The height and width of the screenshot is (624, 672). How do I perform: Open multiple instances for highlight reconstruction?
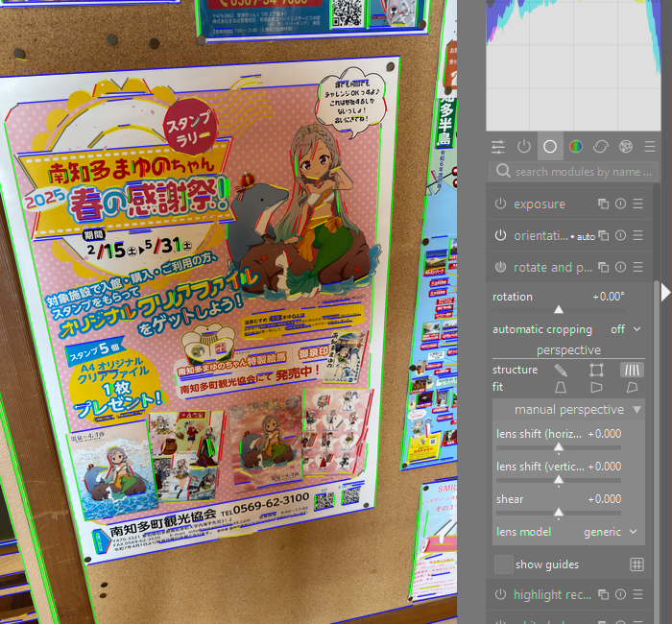604,594
